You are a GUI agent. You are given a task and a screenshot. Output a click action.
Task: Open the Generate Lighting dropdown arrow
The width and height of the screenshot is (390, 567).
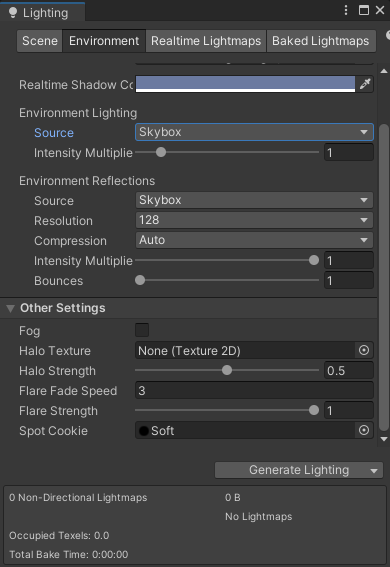[374, 470]
